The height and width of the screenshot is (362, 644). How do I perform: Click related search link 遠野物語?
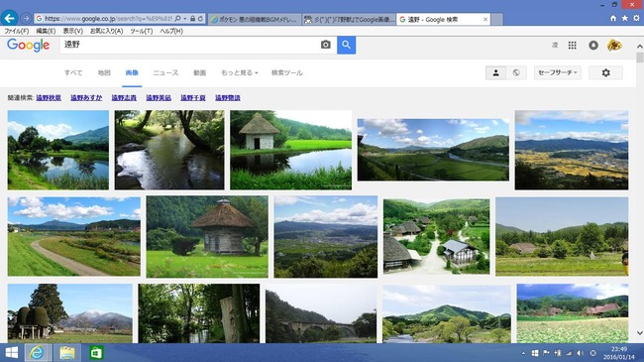[x=228, y=98]
